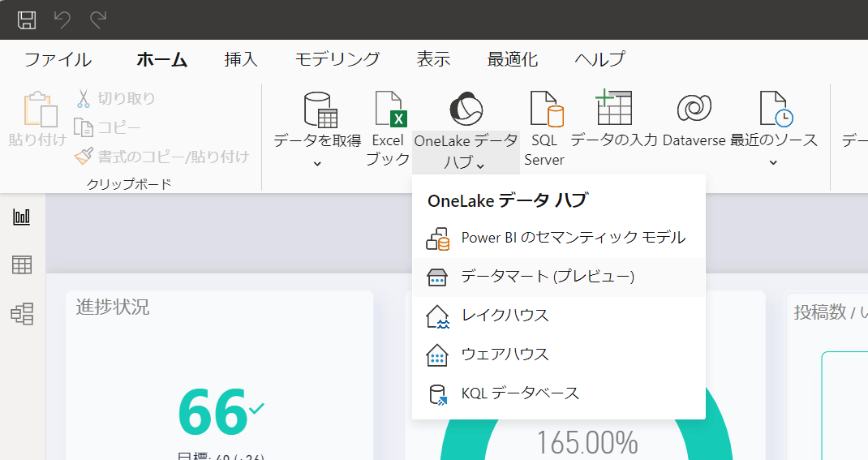Select Power BI のセマンティック モデル menu item

559,238
